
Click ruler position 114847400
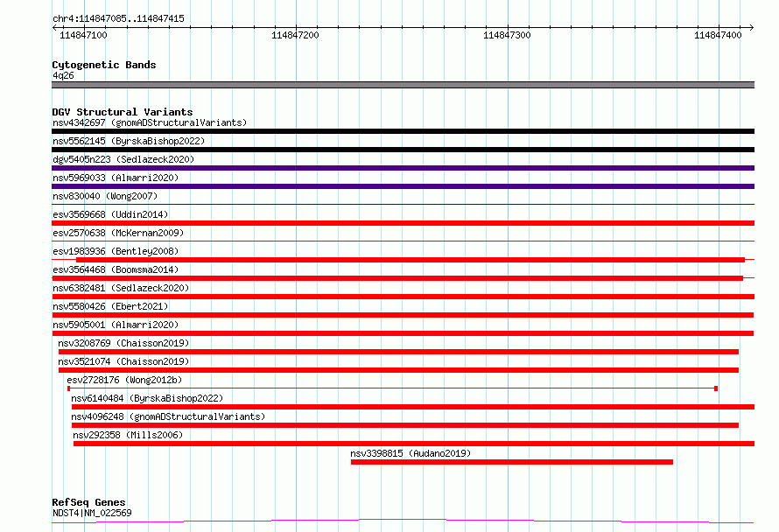click(718, 35)
